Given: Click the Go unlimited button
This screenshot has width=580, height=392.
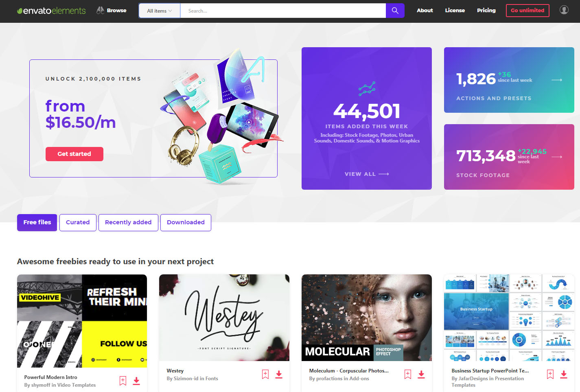Looking at the screenshot, I should (x=527, y=11).
